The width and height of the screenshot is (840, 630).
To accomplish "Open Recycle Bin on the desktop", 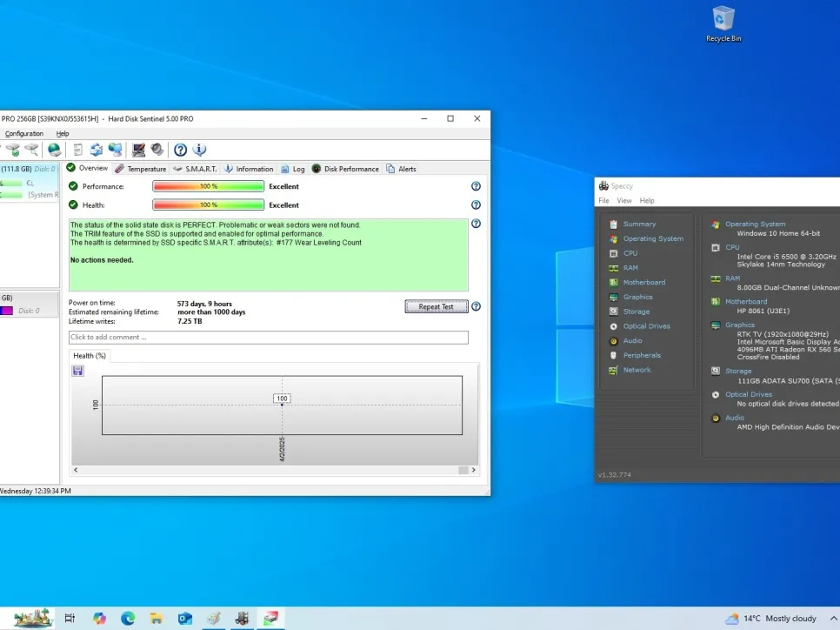I will (723, 24).
